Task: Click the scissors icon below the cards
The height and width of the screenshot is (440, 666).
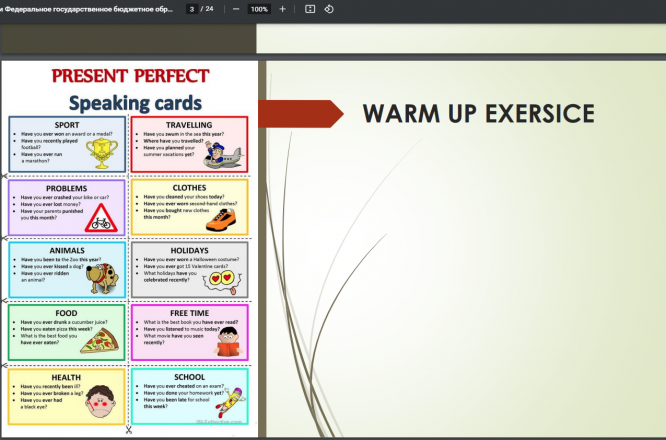Action: [129, 430]
